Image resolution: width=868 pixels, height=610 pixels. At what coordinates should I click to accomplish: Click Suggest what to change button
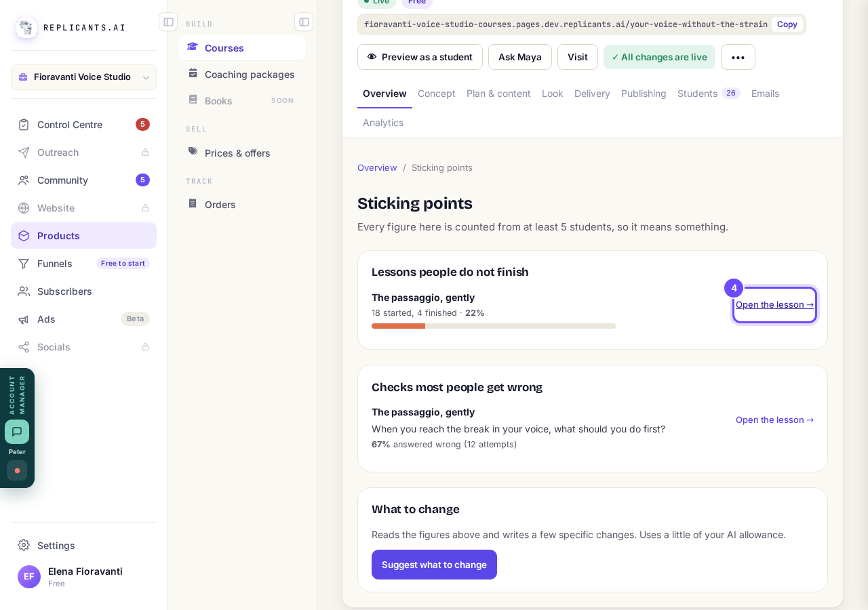tap(434, 565)
